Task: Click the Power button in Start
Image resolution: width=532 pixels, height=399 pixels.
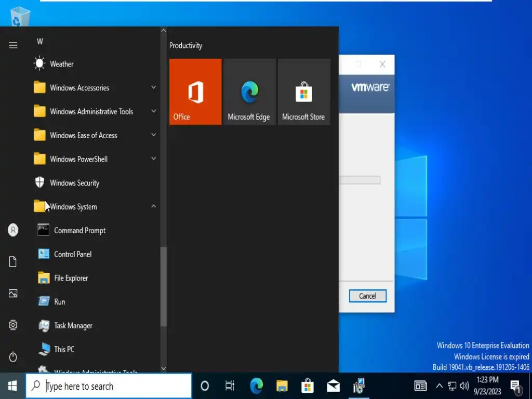Action: [13, 356]
